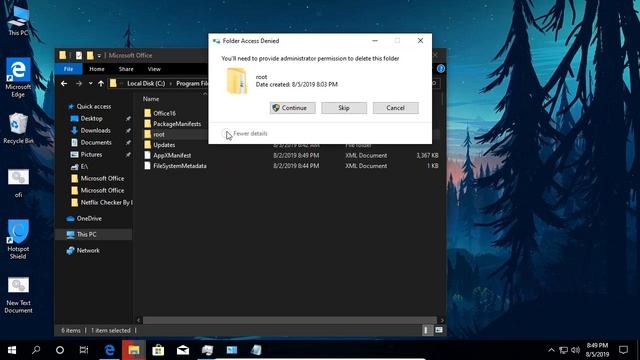The width and height of the screenshot is (640, 360).
Task: Go up one folder level
Action: click(101, 84)
